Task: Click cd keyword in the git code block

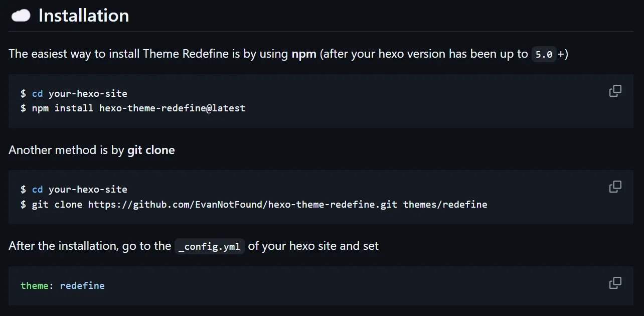Action: pyautogui.click(x=38, y=189)
